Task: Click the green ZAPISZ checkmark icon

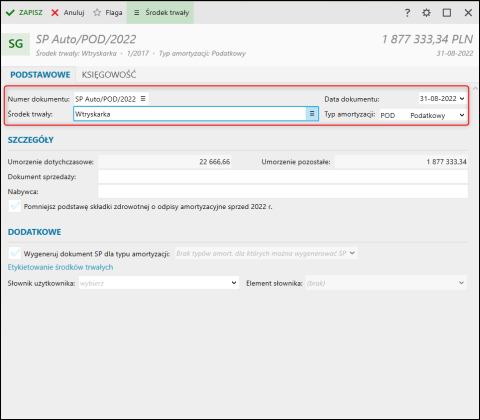Action: coord(10,13)
